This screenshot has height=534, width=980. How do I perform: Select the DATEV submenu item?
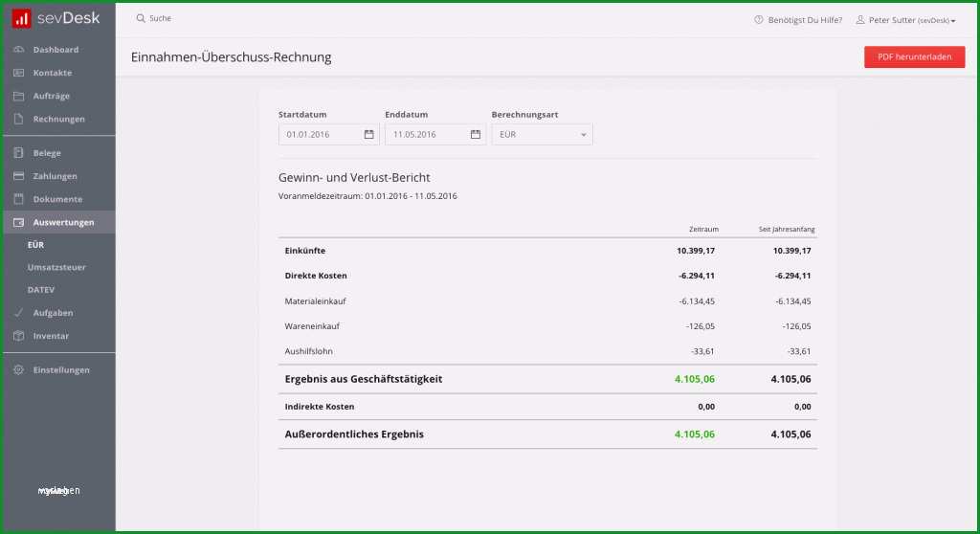(x=41, y=290)
